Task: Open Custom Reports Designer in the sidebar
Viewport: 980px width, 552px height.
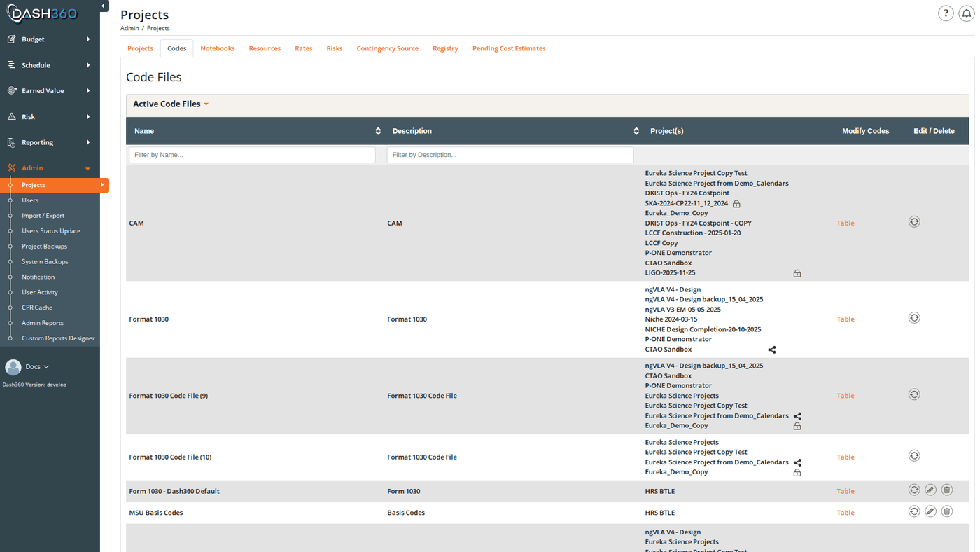Action: 58,338
